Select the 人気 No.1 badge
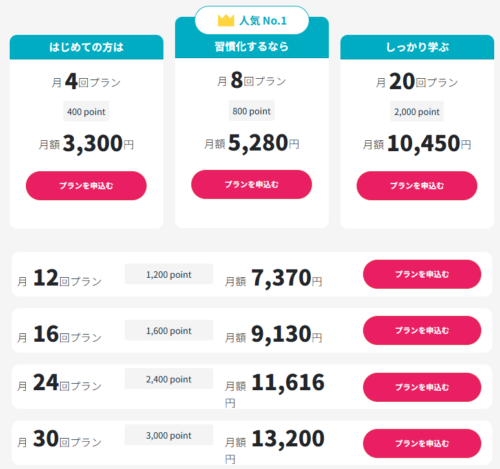This screenshot has width=500, height=469. (252, 20)
